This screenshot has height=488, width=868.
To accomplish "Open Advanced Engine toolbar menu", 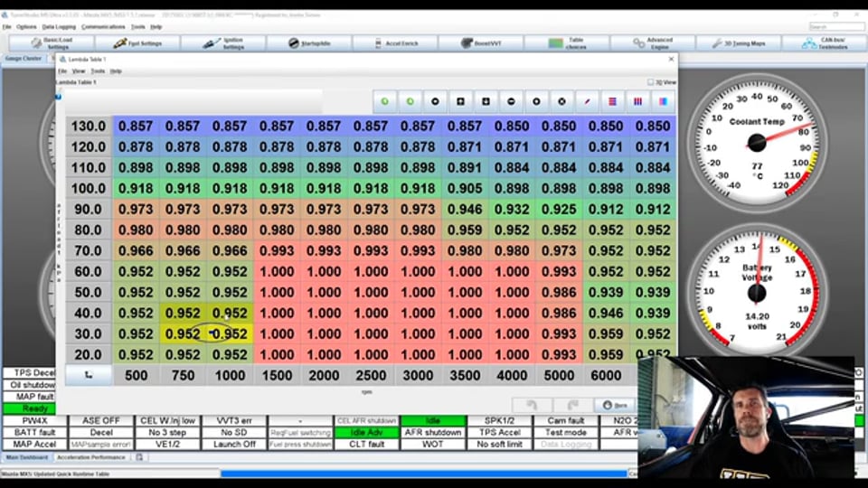I will pyautogui.click(x=652, y=43).
